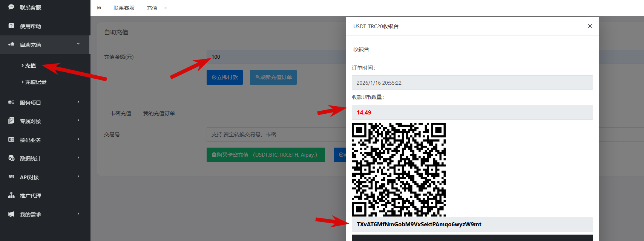This screenshot has height=241, width=644.
Task: Click the 充值金额(元) label
Action: pyautogui.click(x=119, y=57)
